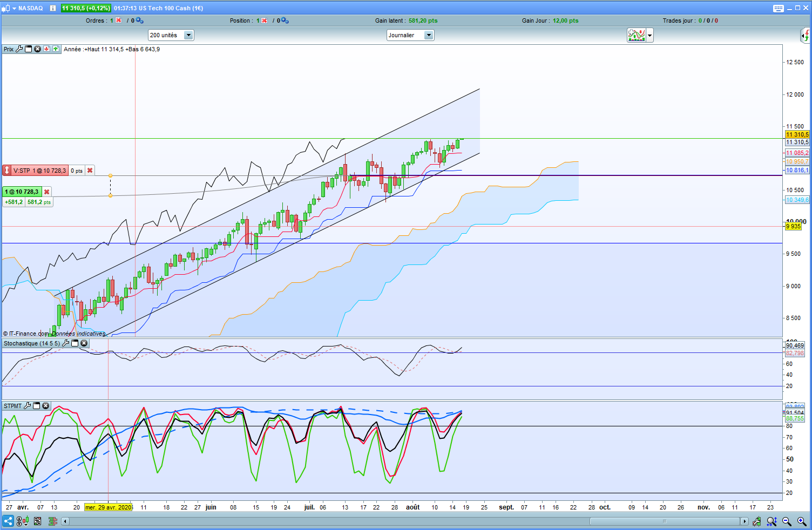Remove the Stochastique indicator panel
This screenshot has height=530, width=812.
pyautogui.click(x=84, y=343)
